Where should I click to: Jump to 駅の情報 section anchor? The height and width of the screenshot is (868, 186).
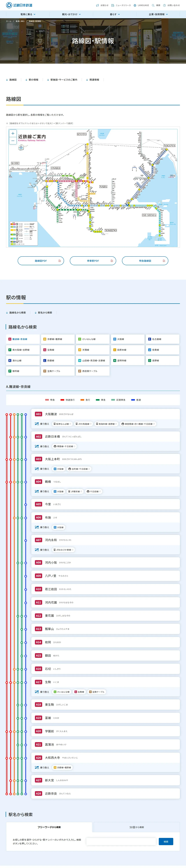(32, 80)
